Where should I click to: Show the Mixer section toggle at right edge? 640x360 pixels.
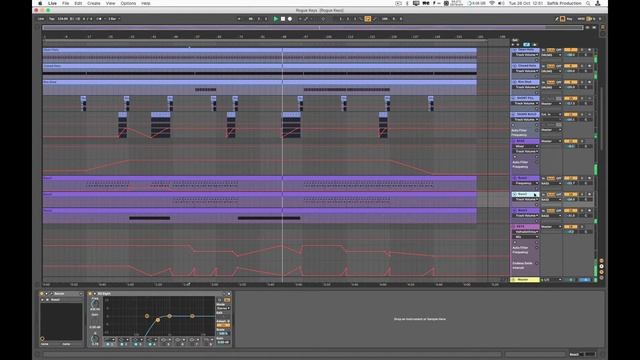point(601,272)
